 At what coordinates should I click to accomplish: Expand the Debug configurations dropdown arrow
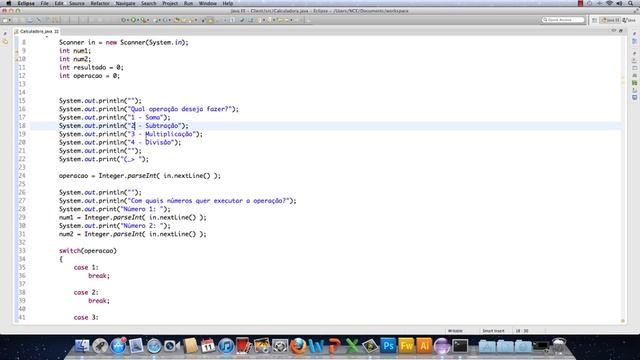[x=128, y=20]
